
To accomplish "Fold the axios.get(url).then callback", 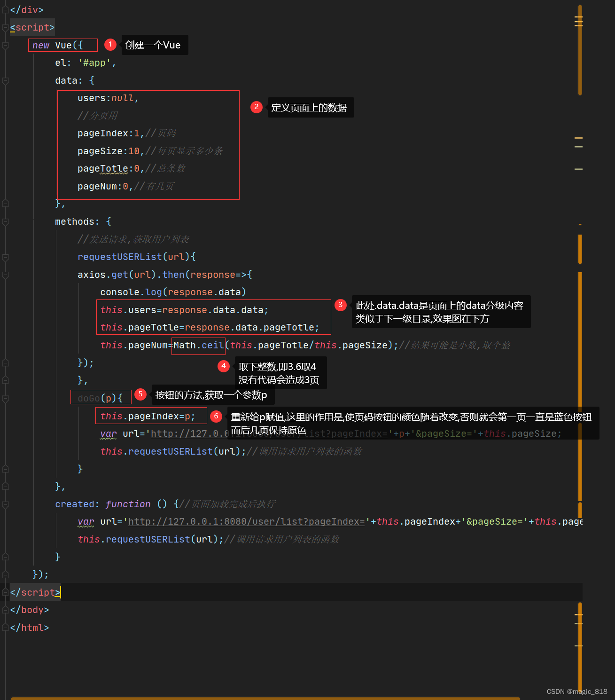I will pyautogui.click(x=6, y=275).
